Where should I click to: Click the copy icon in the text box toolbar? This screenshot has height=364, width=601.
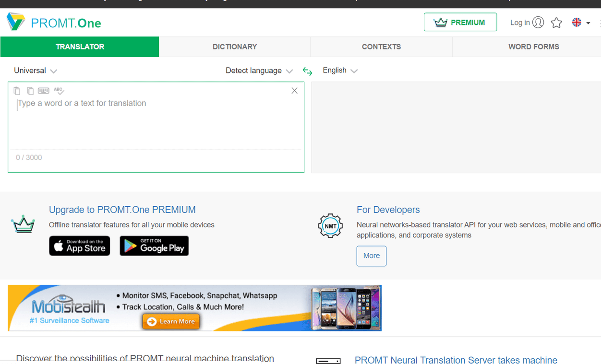coord(30,91)
